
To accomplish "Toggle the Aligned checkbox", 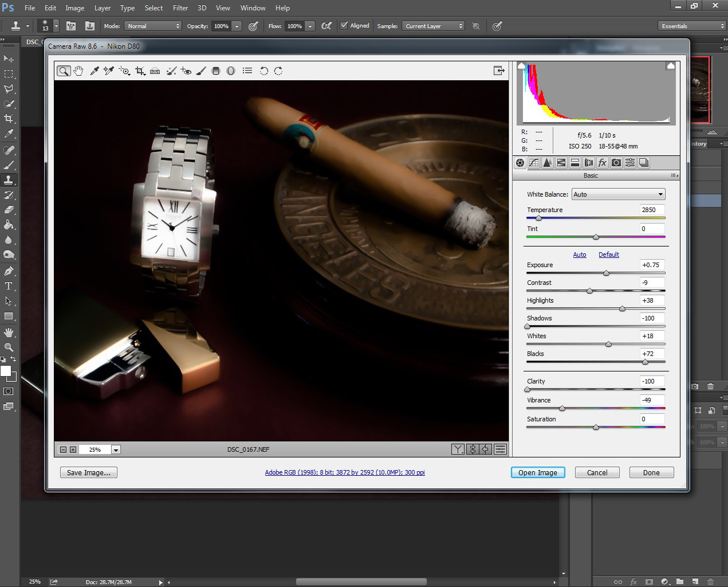I will pos(344,26).
